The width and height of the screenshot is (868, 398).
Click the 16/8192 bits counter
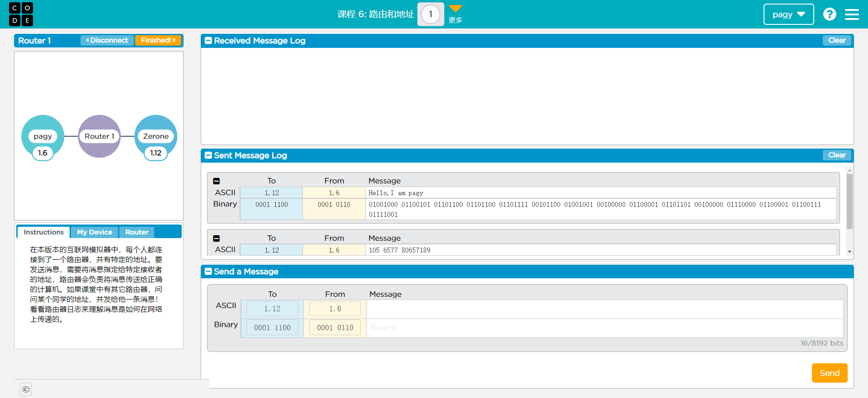click(821, 343)
